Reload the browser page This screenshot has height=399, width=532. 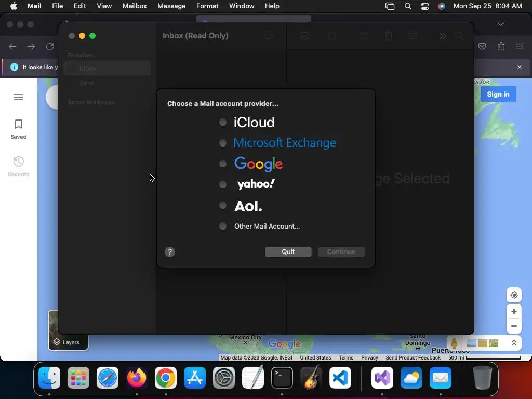tap(50, 46)
